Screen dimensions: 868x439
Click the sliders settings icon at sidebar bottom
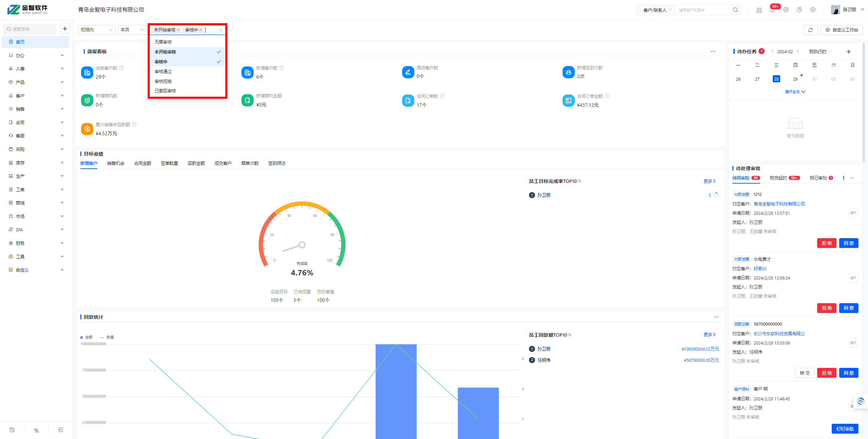pyautogui.click(x=36, y=430)
